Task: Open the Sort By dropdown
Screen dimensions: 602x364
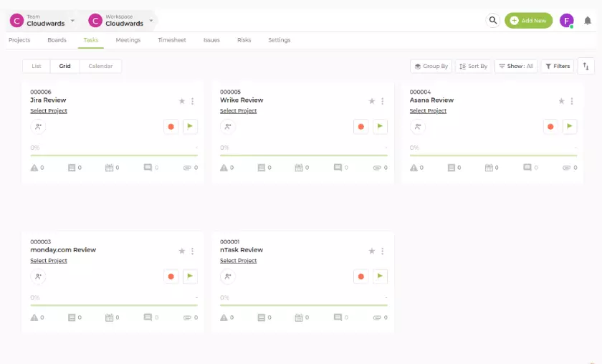Action: pyautogui.click(x=474, y=66)
